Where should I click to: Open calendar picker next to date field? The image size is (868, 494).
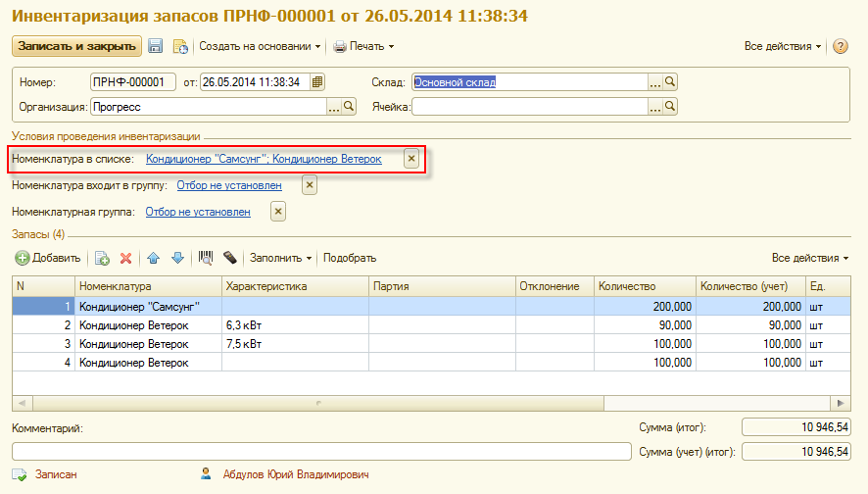(317, 82)
